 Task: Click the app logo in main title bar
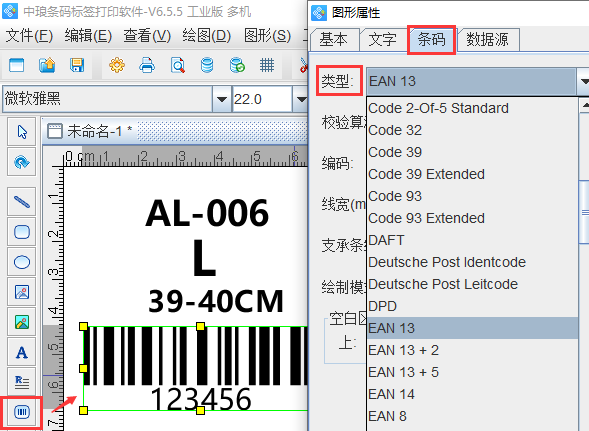tap(10, 11)
